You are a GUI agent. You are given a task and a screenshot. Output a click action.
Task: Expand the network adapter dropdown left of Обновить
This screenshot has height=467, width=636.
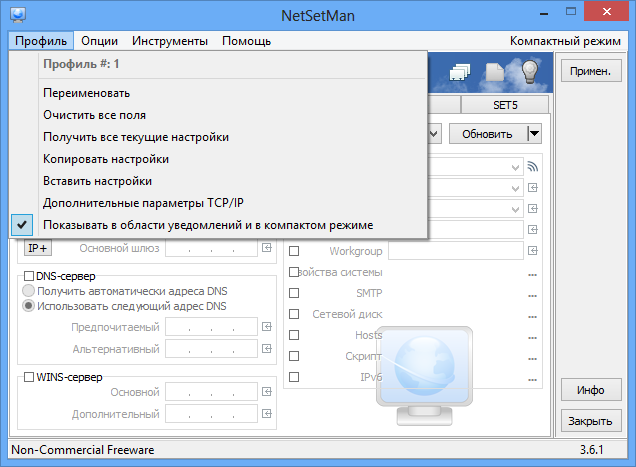pos(434,133)
